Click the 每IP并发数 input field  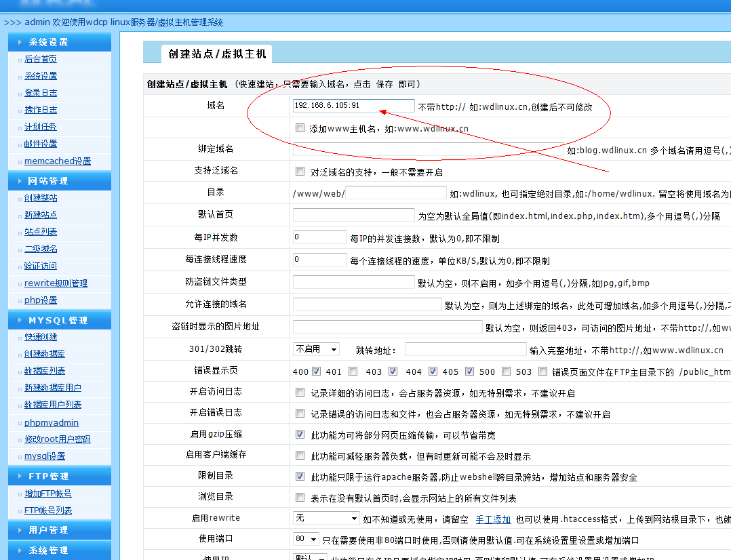(x=320, y=237)
